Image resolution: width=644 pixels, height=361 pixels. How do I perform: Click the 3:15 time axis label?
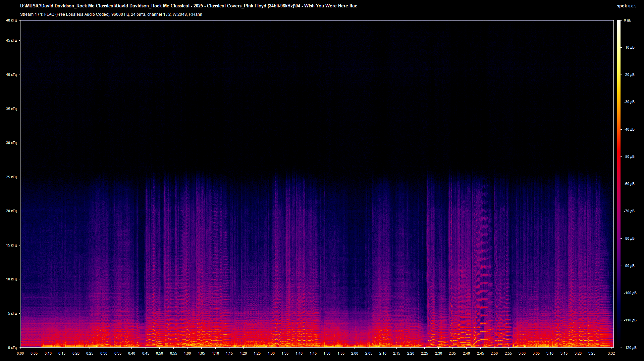pyautogui.click(x=564, y=353)
